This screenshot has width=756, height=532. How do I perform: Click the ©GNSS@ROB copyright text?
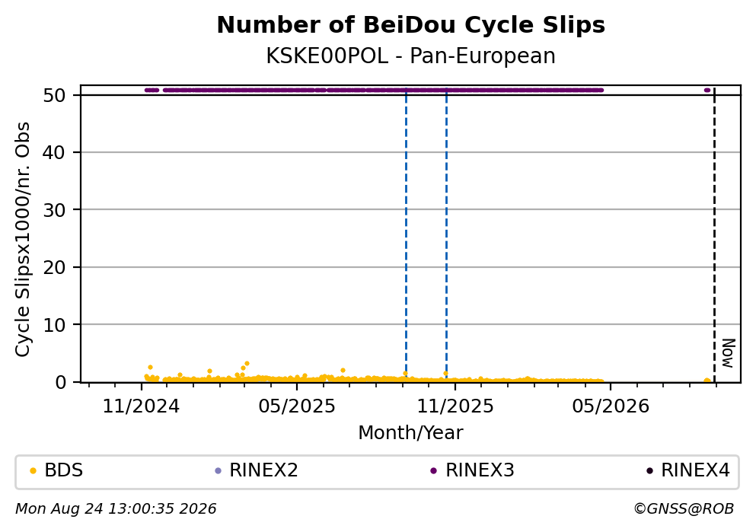pos(684,509)
